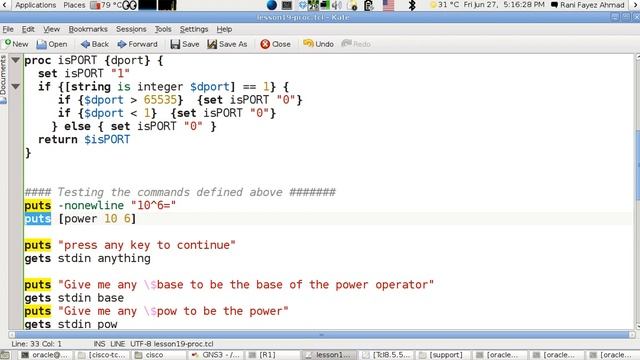Screen dimensions: 640x360
Task: Click the 'press any key to continue' string
Action: pyautogui.click(x=147, y=245)
